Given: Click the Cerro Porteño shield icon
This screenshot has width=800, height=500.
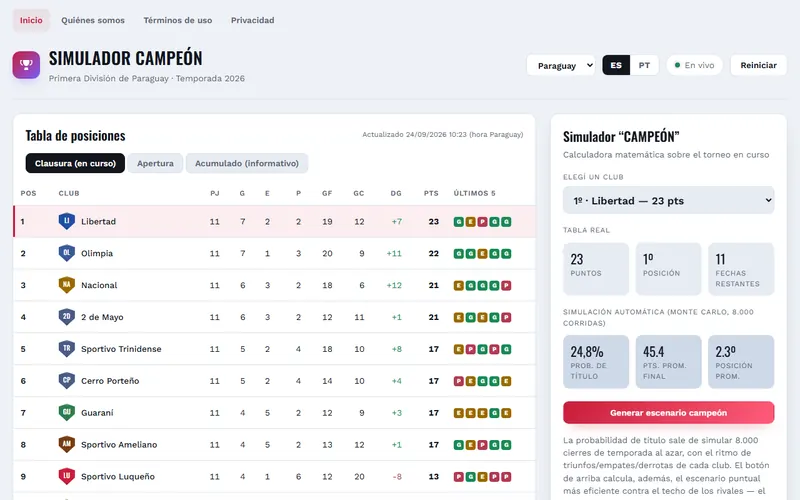Looking at the screenshot, I should tap(67, 381).
